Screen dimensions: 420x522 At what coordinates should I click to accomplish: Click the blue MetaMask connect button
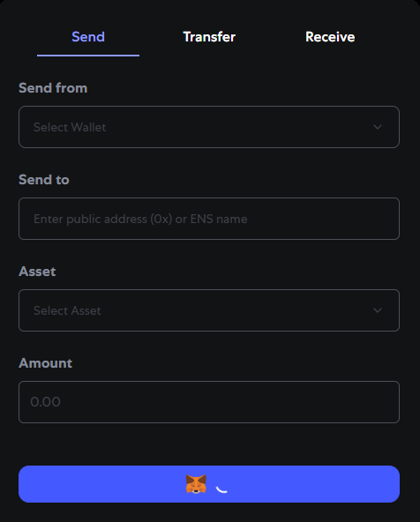(x=209, y=484)
